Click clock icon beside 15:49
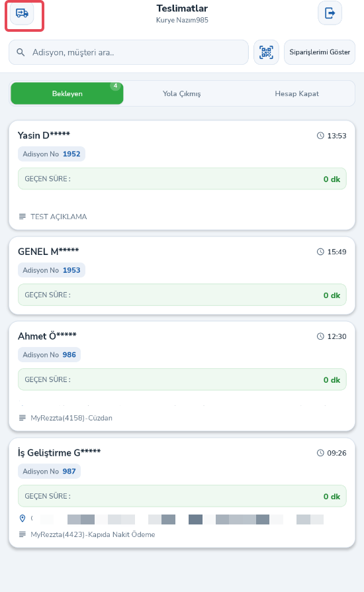The image size is (364, 592). (x=320, y=252)
